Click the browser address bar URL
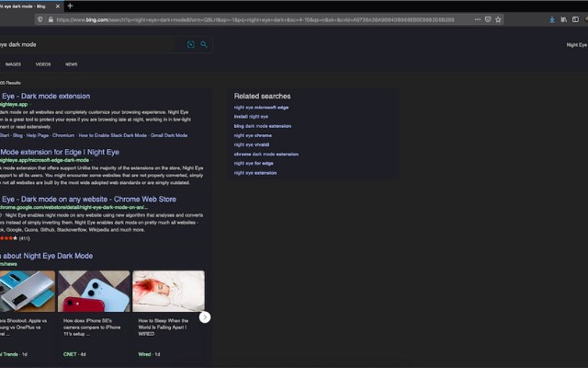This screenshot has height=368, width=588. tap(255, 19)
